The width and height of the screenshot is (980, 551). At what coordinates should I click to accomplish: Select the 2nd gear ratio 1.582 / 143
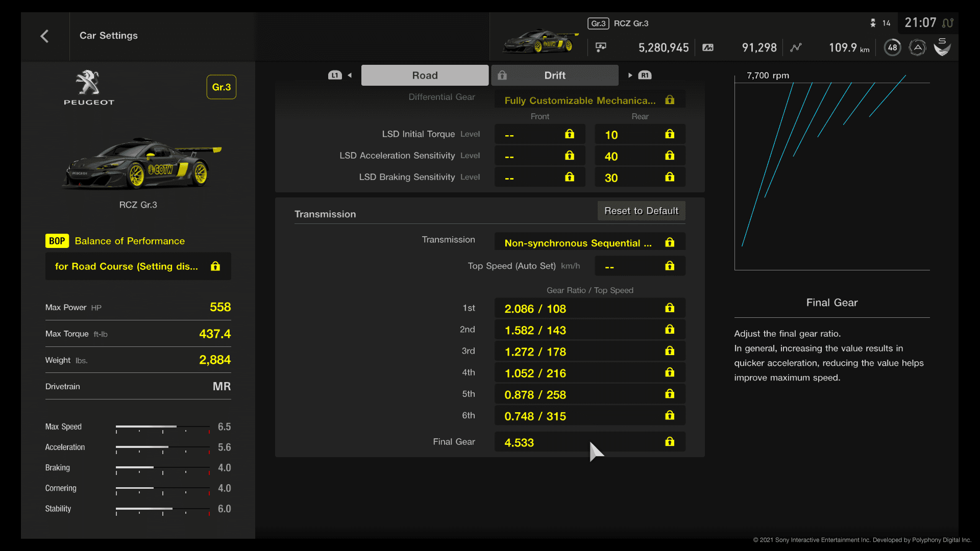pyautogui.click(x=590, y=330)
